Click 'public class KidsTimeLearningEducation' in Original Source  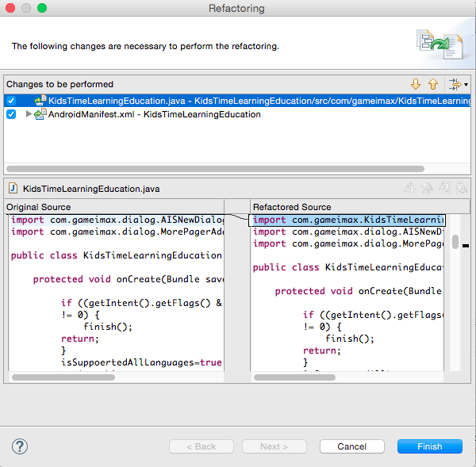pos(117,255)
